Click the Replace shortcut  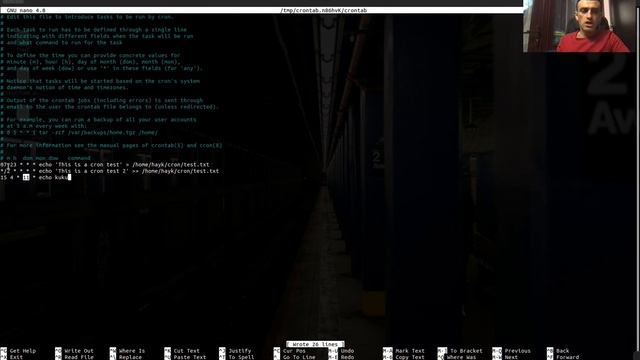[x=126, y=357]
